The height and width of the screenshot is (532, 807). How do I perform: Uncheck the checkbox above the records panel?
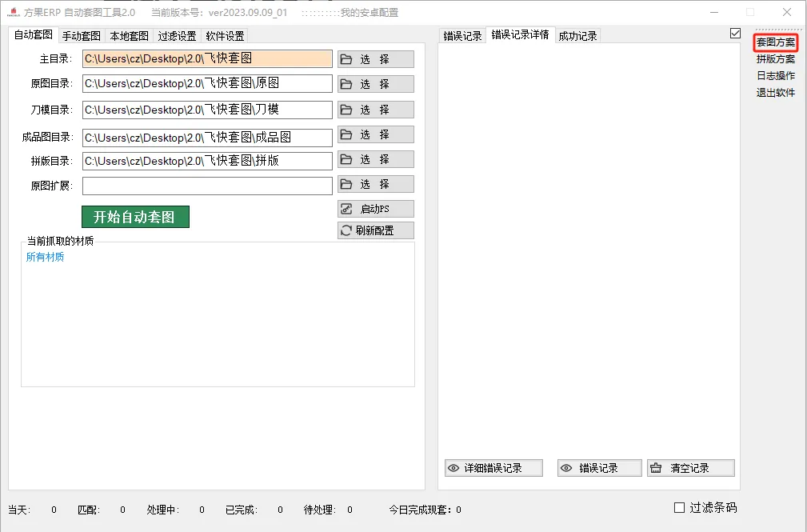point(735,34)
